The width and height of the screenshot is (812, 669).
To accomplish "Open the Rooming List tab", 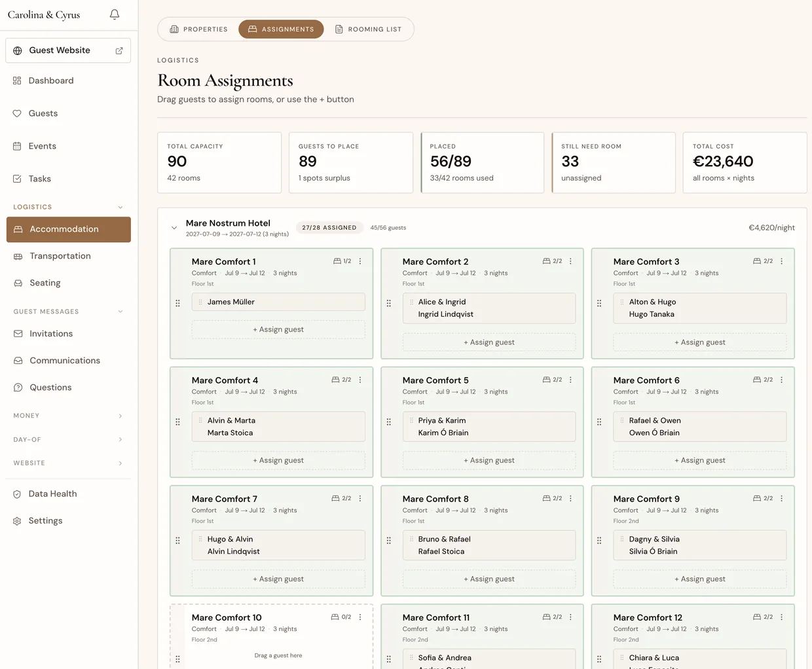I will click(368, 29).
